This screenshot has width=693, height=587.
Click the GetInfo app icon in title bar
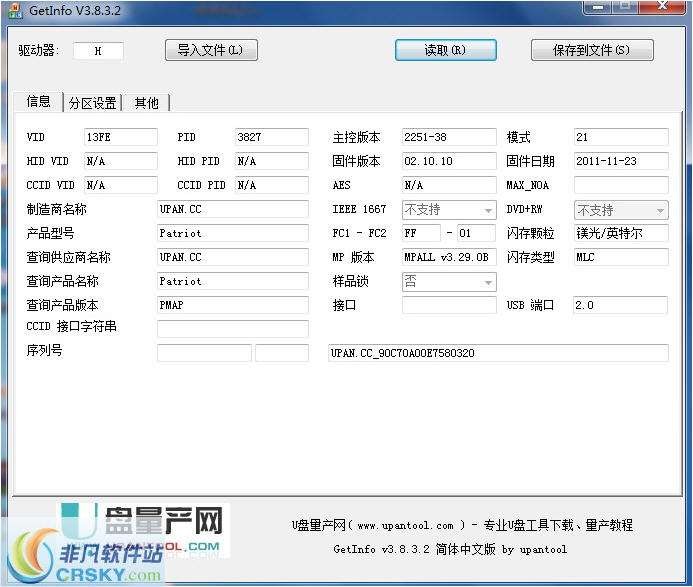[x=15, y=10]
